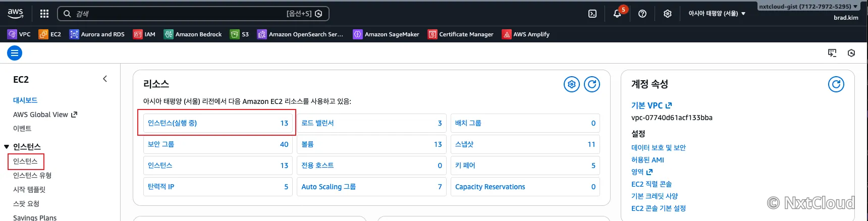Open the feedback panel icon below account name
The width and height of the screenshot is (868, 221).
pyautogui.click(x=832, y=53)
